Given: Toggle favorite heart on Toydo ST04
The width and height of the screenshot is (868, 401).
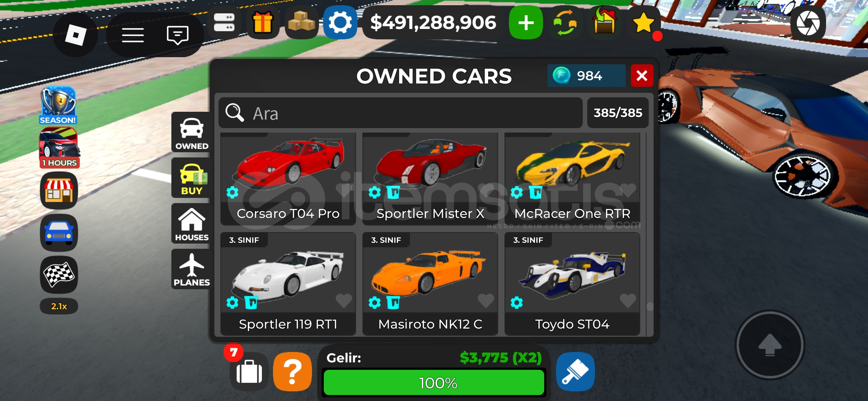Looking at the screenshot, I should [x=628, y=300].
